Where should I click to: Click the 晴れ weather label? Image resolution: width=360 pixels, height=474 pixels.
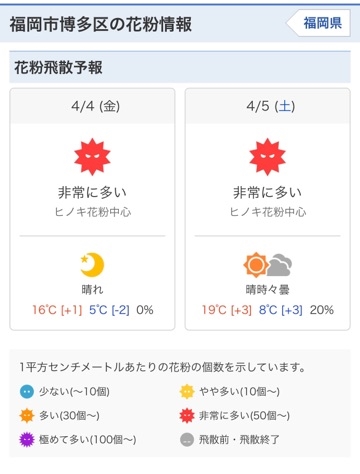[92, 289]
